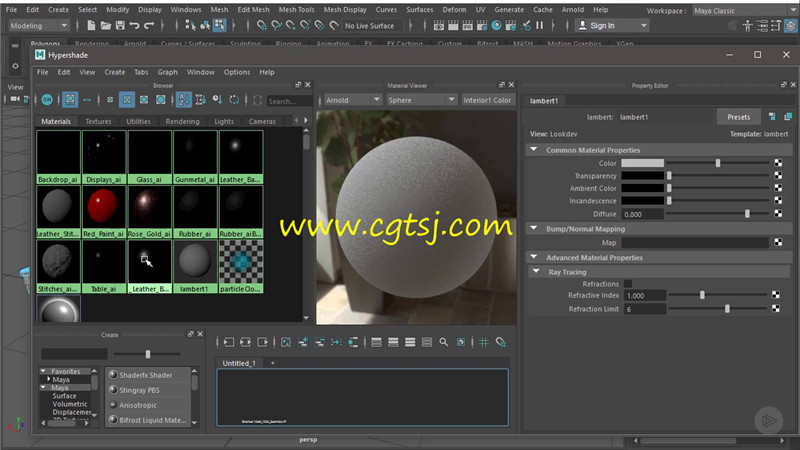800x450 pixels.
Task: Click Transparency map checker button
Action: pos(778,176)
